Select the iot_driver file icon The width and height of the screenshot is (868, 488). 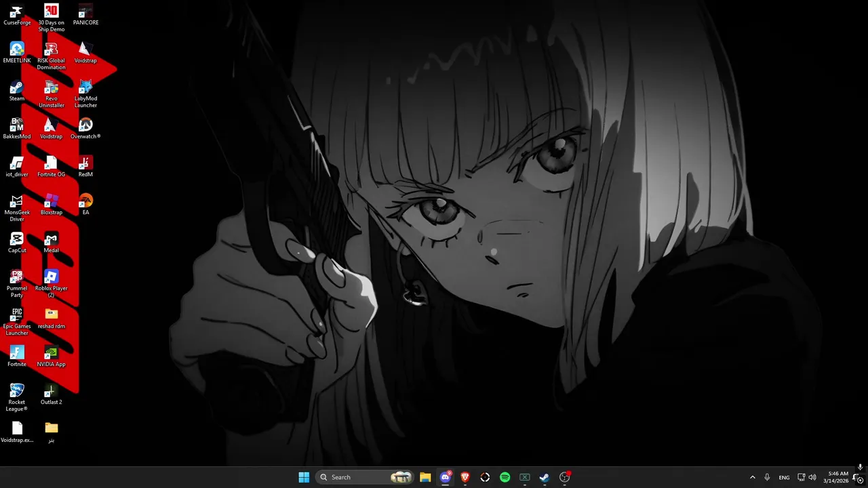click(17, 167)
